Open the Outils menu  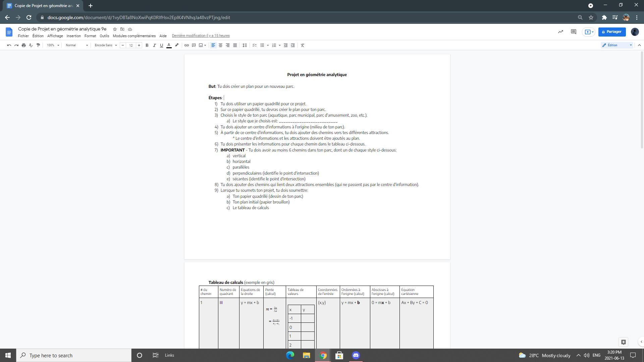104,36
